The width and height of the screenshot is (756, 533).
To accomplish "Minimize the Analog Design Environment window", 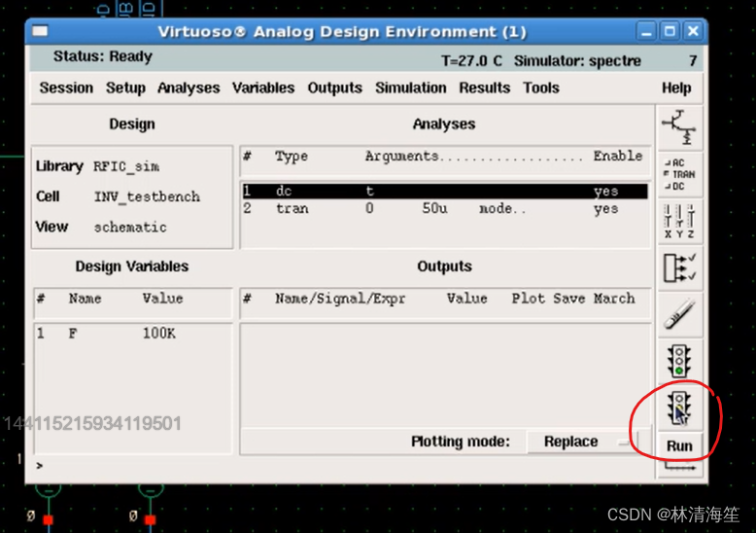I will pos(646,32).
